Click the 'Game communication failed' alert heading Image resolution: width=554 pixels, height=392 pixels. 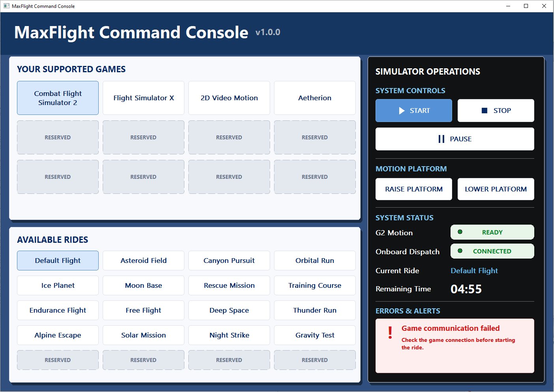click(x=451, y=328)
